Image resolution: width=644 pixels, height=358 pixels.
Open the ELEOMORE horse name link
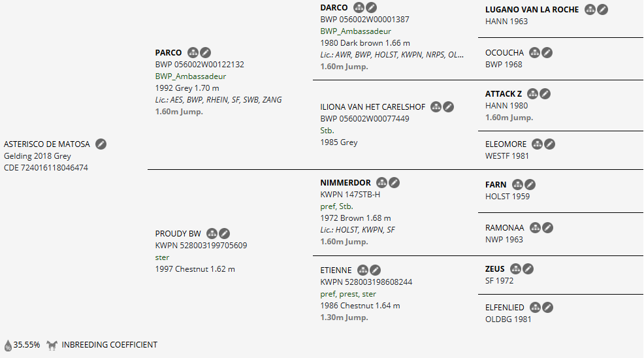[506, 144]
